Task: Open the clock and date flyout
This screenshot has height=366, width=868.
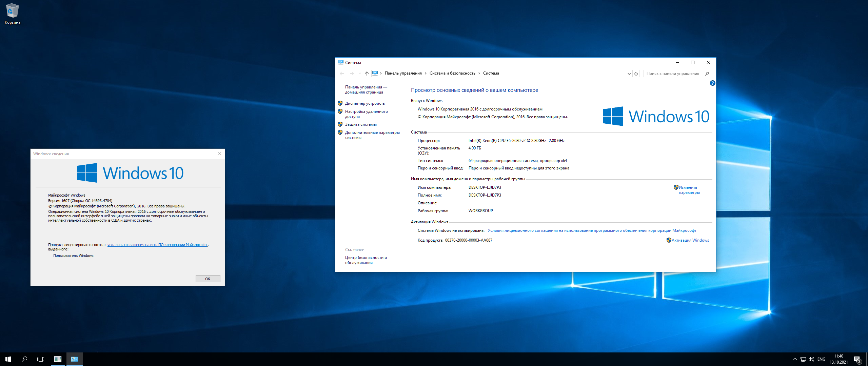Action: pyautogui.click(x=839, y=359)
